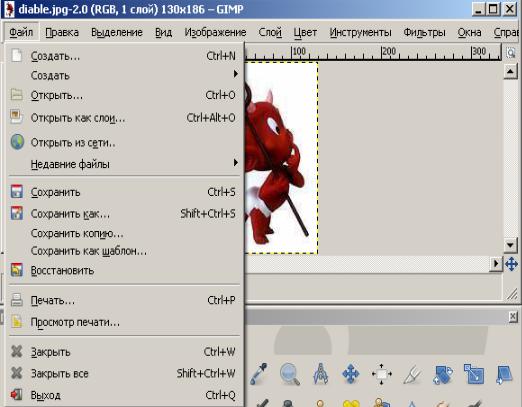Select the Scale tool in toolbox
The width and height of the screenshot is (522, 407).
click(474, 374)
